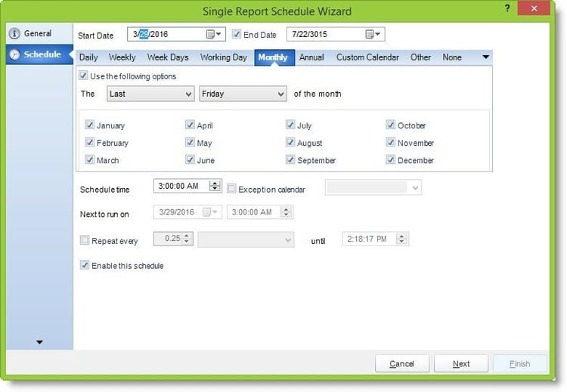Uncheck the January checkbox
Image resolution: width=567 pixels, height=392 pixels.
click(x=89, y=125)
